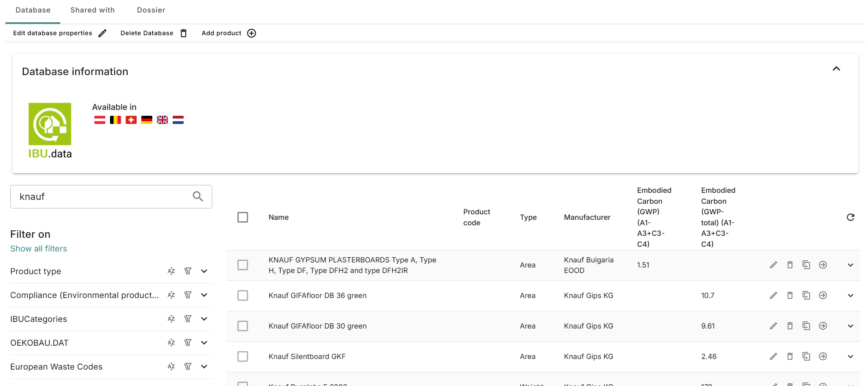Open KNAUF GYPSUM PLASTERBOARDS row arrow-circle icon
The height and width of the screenshot is (386, 868).
[x=823, y=265]
